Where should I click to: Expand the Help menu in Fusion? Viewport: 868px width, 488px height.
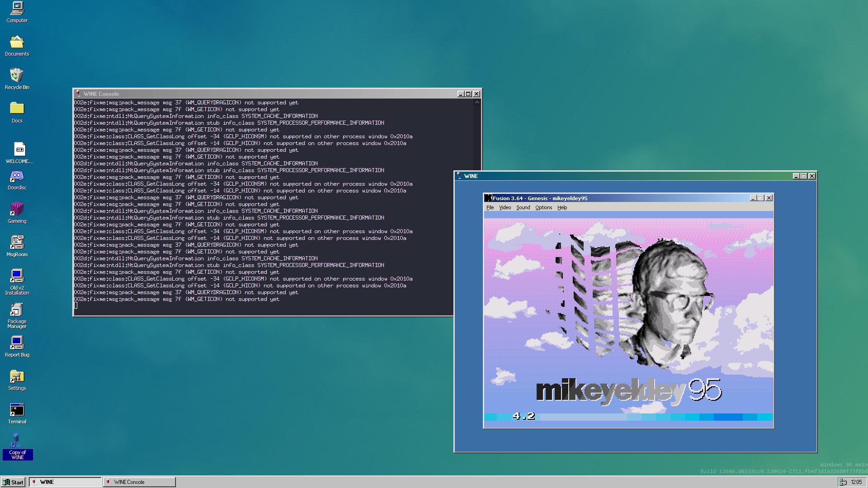point(562,207)
